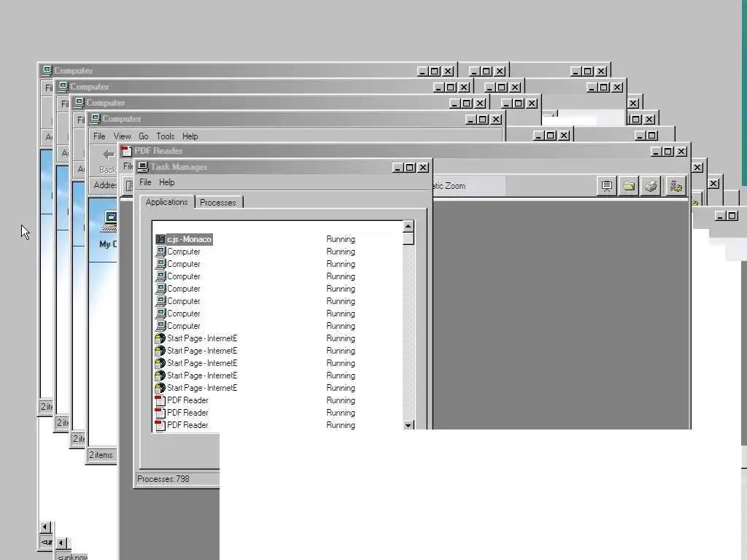Click title icon of the frontmost Computer window
This screenshot has height=560, width=747.
click(x=96, y=119)
